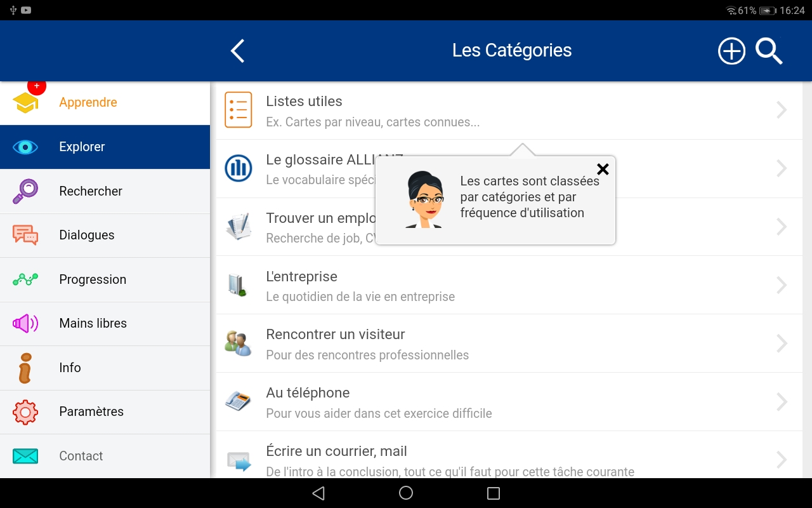Open Paramètres in the side menu

pyautogui.click(x=105, y=412)
